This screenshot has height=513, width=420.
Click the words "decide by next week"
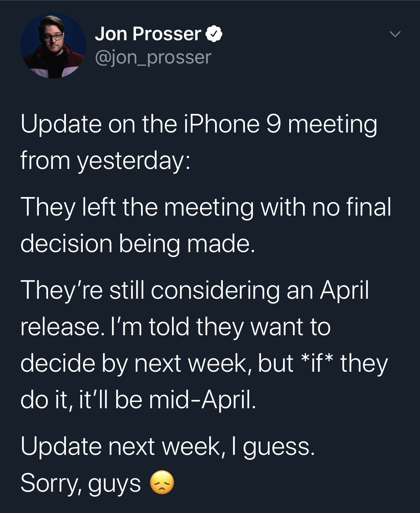(135, 363)
